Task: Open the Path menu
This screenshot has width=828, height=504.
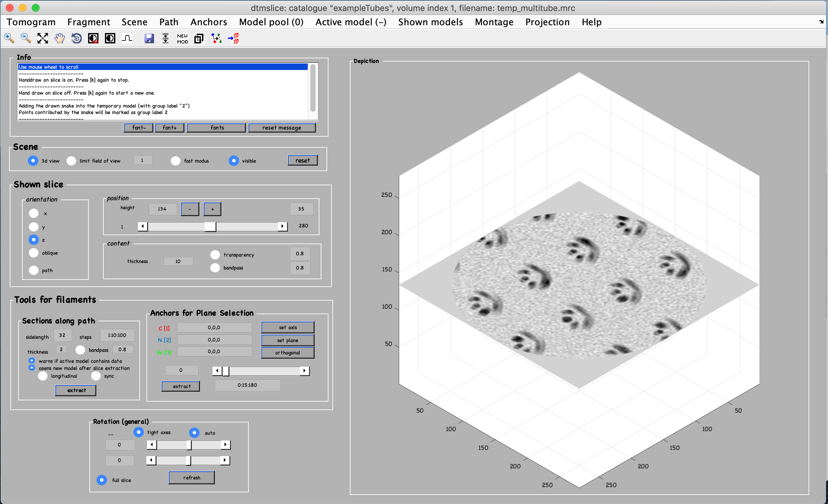Action: tap(169, 22)
